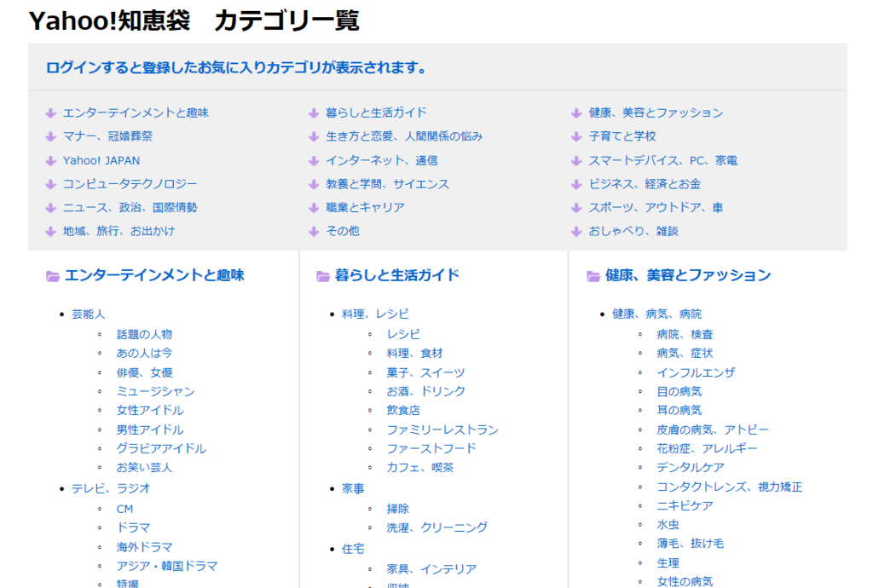
Task: Click the arrow icon beside スマートデバイス、PC、家電
Action: click(x=577, y=161)
